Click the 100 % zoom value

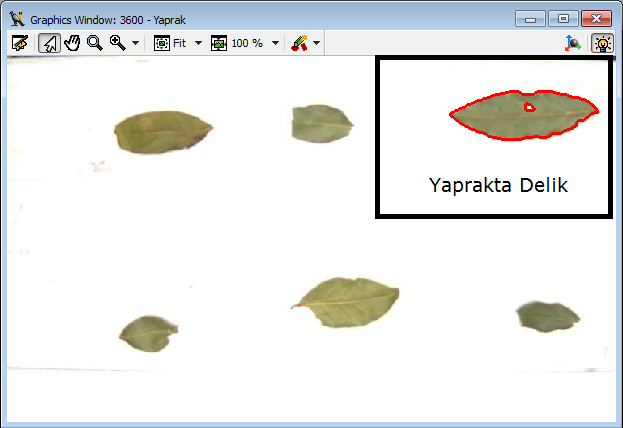(247, 43)
